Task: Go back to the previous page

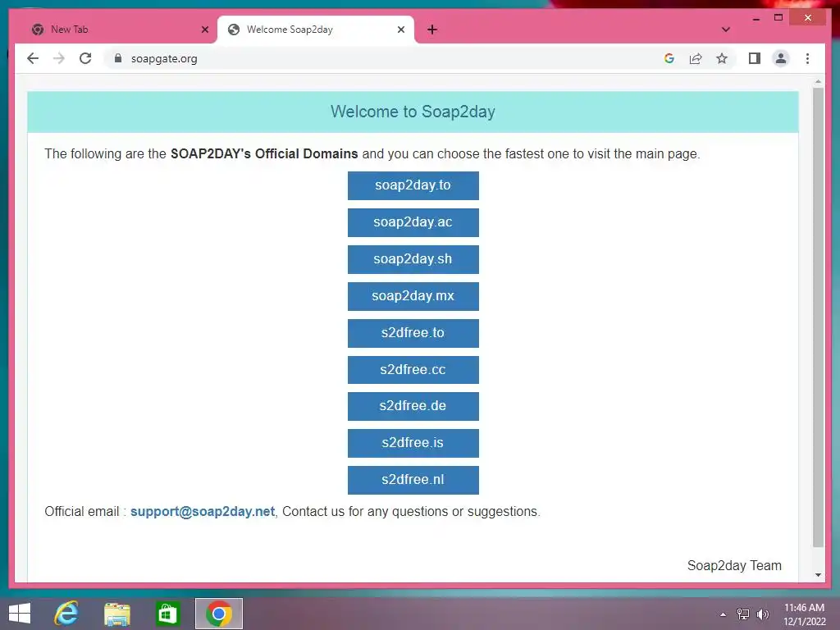Action: 33,58
